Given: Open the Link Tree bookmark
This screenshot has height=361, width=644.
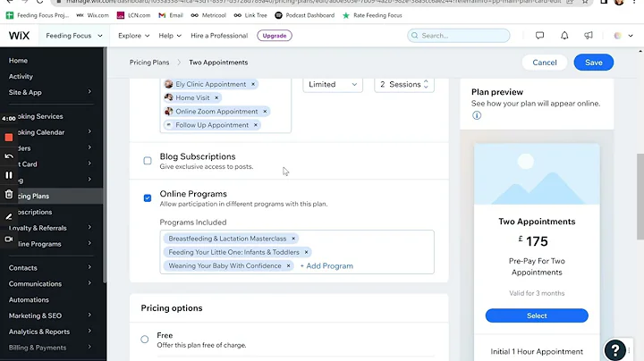Looking at the screenshot, I should [x=250, y=15].
